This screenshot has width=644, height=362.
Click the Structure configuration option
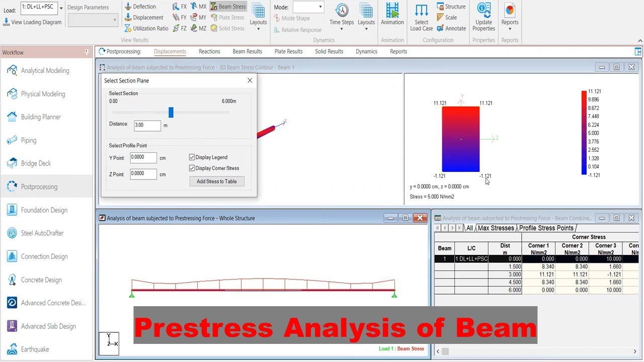click(451, 7)
